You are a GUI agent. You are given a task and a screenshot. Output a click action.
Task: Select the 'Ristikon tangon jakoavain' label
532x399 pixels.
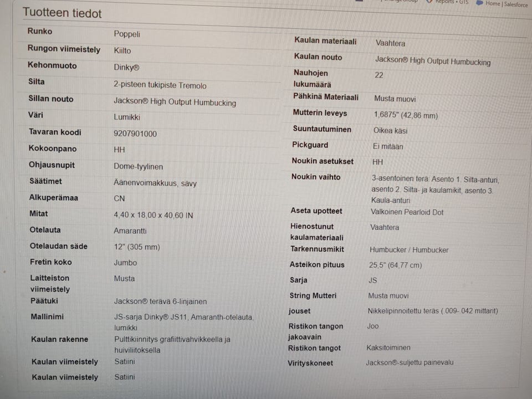315,331
